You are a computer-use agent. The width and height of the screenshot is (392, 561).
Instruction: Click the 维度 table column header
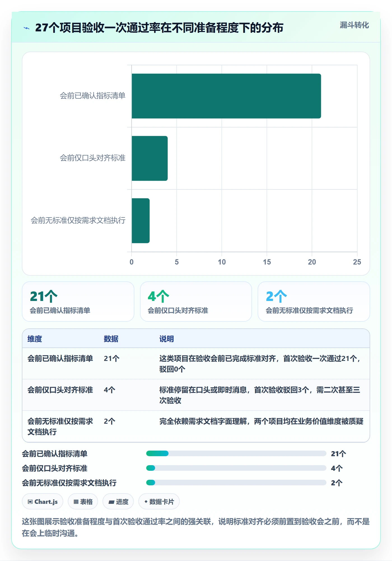click(x=35, y=339)
